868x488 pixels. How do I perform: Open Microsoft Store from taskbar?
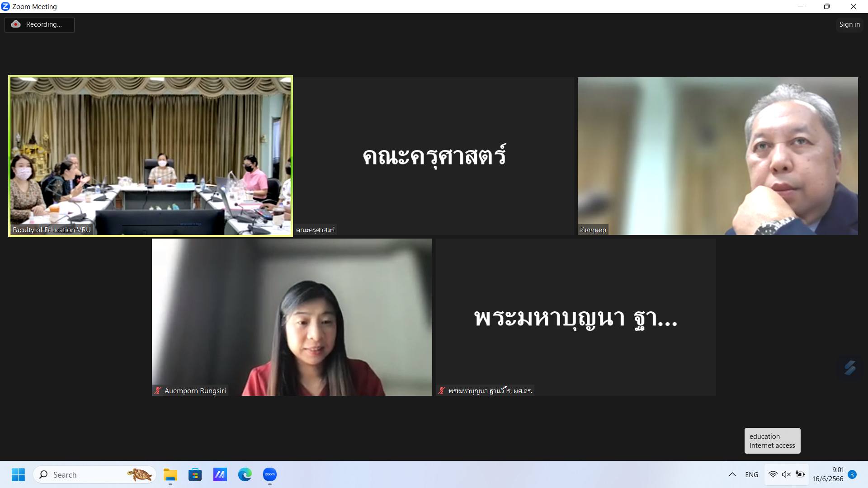pyautogui.click(x=195, y=474)
